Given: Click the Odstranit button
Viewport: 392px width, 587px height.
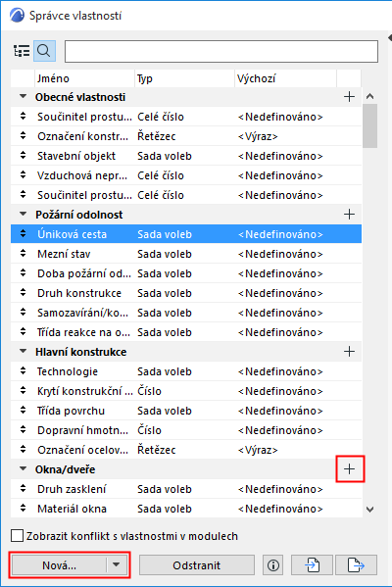Looking at the screenshot, I should pos(197,565).
